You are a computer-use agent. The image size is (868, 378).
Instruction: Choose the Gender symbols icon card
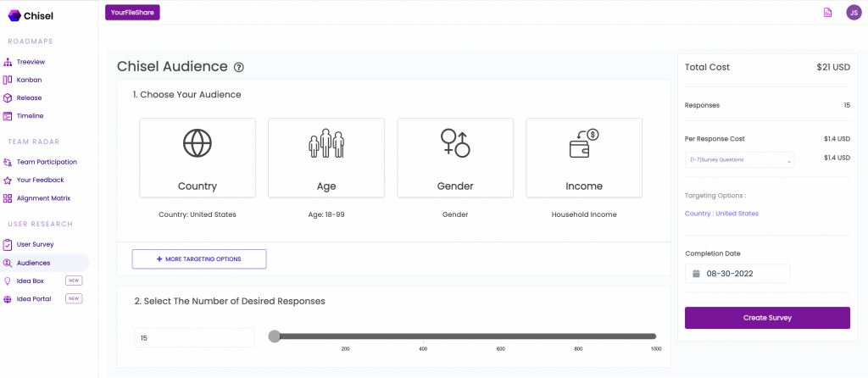click(455, 158)
